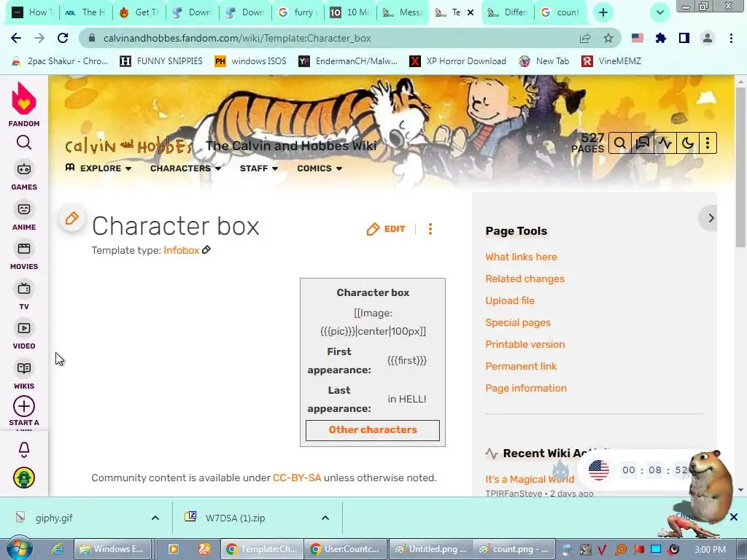The height and width of the screenshot is (560, 747).
Task: Open Chrome extensions puzzle icon
Action: pos(660,38)
